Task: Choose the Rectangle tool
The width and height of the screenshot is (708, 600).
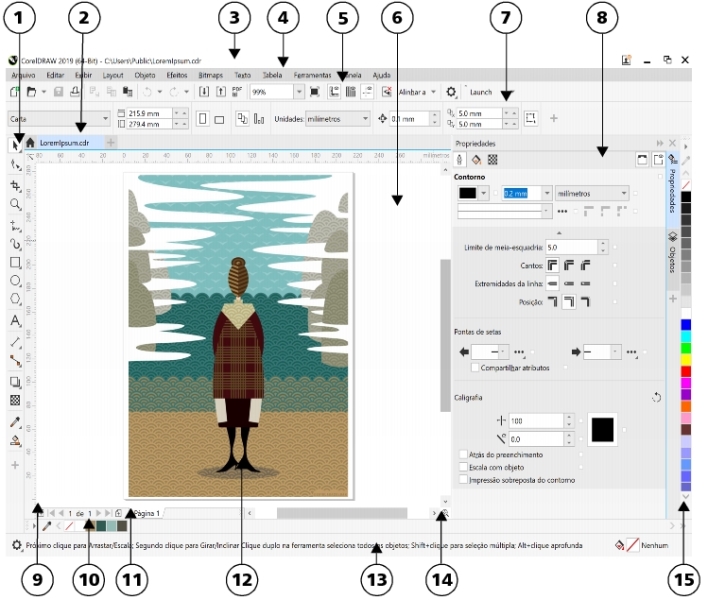Action: click(x=15, y=262)
